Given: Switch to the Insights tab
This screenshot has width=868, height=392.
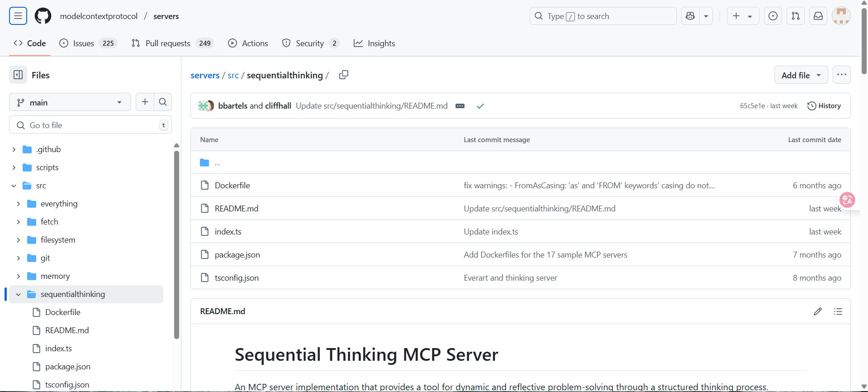Looking at the screenshot, I should 375,43.
